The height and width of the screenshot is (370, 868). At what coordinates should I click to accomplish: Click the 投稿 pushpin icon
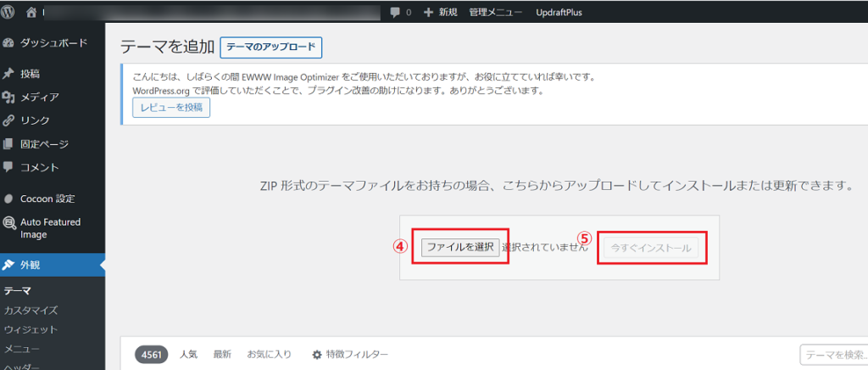pos(8,74)
